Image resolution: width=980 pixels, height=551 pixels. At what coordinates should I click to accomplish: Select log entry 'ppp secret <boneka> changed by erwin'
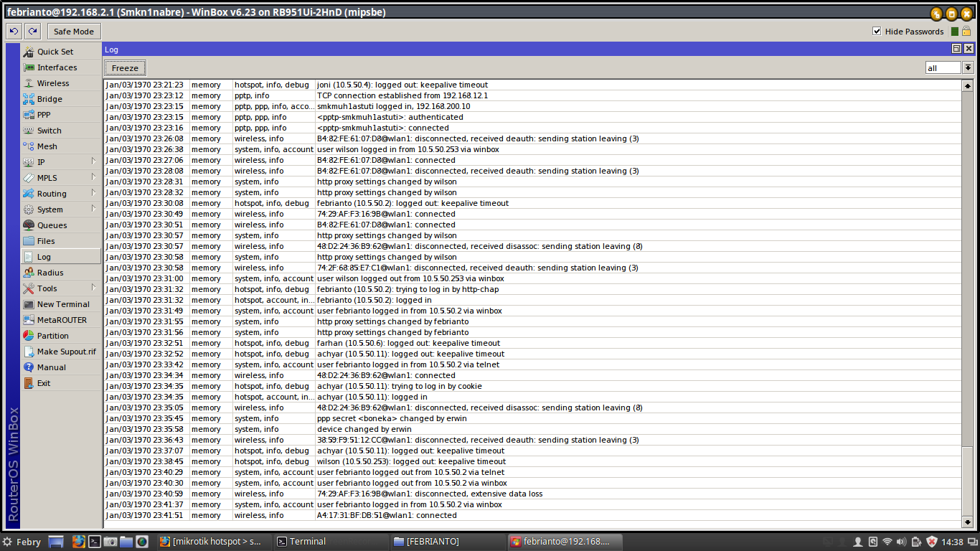click(x=532, y=418)
